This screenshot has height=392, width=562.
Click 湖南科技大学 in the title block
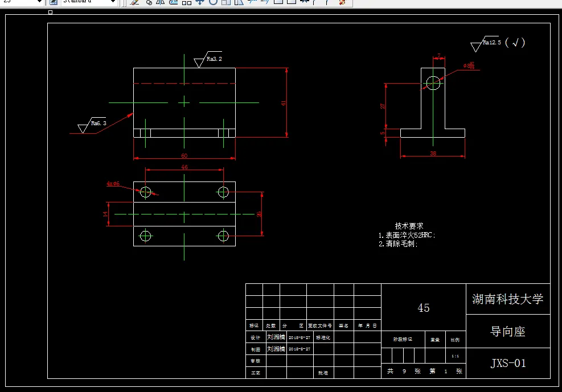click(x=507, y=299)
